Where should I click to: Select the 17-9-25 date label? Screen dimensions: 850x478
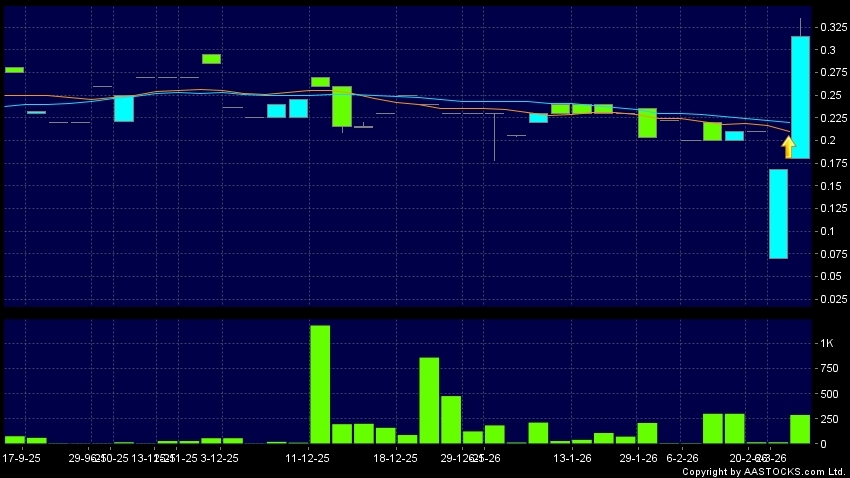(x=23, y=458)
